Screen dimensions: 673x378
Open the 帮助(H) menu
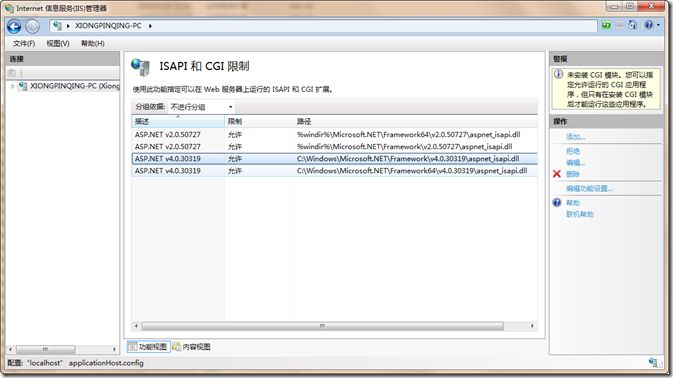[x=93, y=43]
